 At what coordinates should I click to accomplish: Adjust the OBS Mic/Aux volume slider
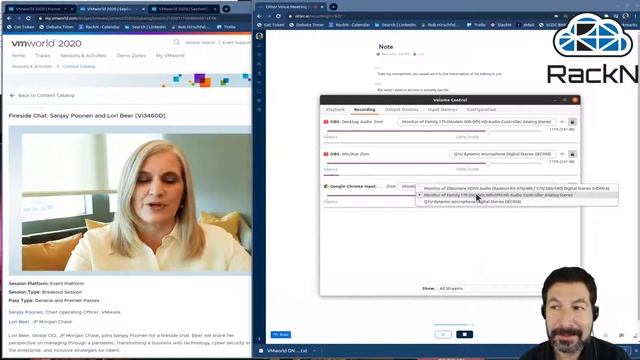(434, 163)
